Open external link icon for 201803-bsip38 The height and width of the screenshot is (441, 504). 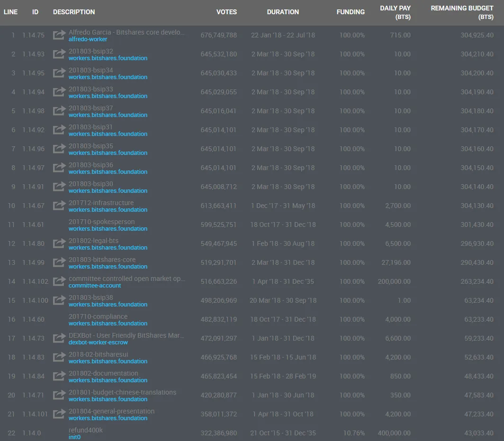click(x=59, y=300)
